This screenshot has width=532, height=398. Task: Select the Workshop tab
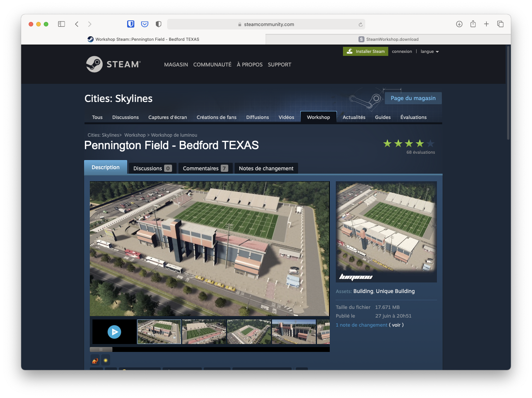click(x=318, y=117)
